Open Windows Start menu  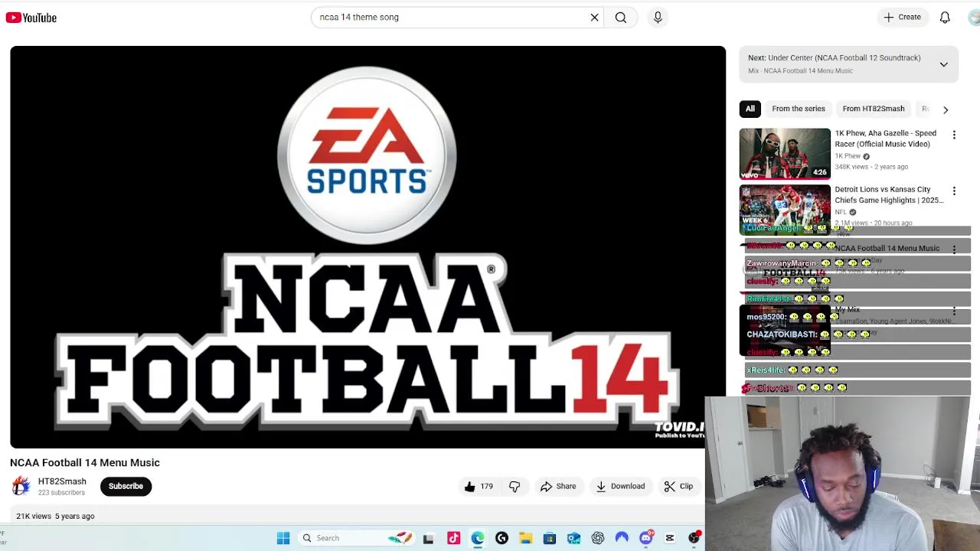[x=283, y=538]
